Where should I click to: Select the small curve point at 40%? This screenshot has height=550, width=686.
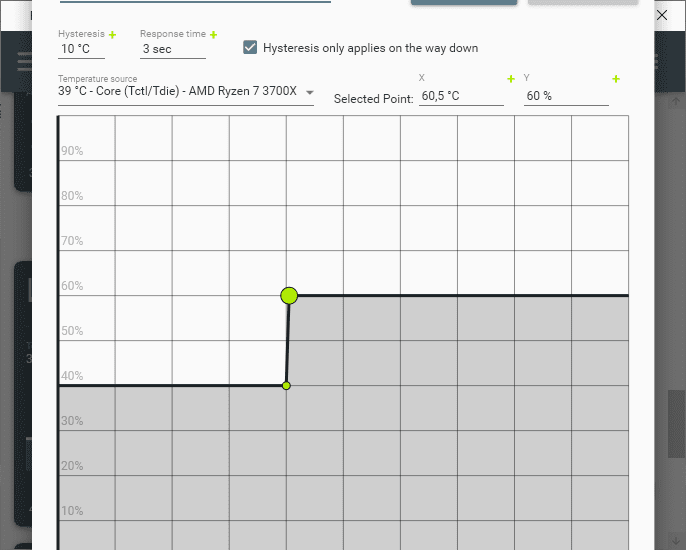click(287, 385)
